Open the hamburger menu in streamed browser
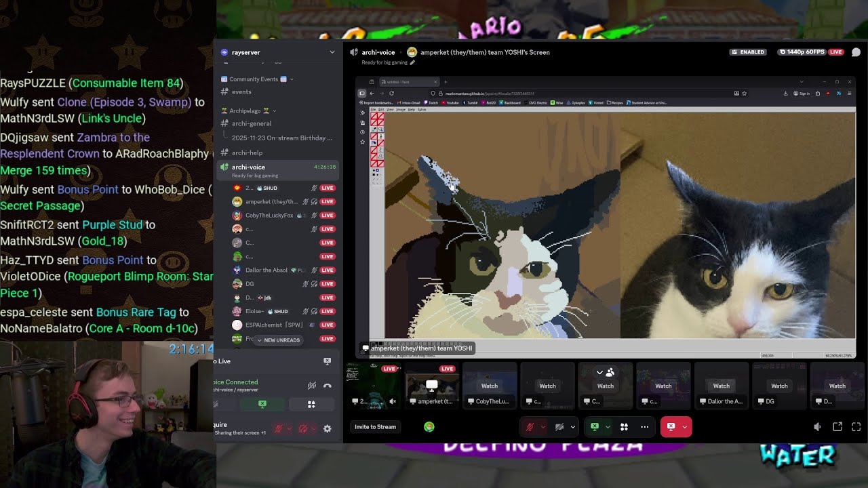Image resolution: width=868 pixels, height=488 pixels. (849, 94)
